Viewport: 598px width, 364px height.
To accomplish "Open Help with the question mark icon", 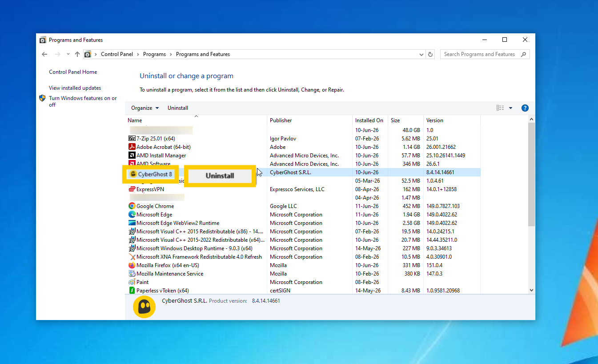I will 525,108.
